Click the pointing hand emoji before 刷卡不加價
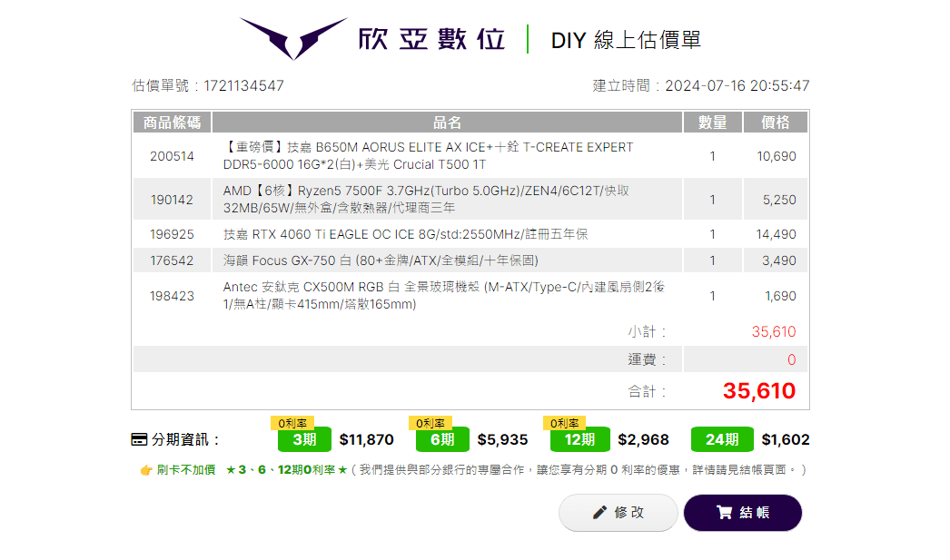This screenshot has height=560, width=950. 146,470
